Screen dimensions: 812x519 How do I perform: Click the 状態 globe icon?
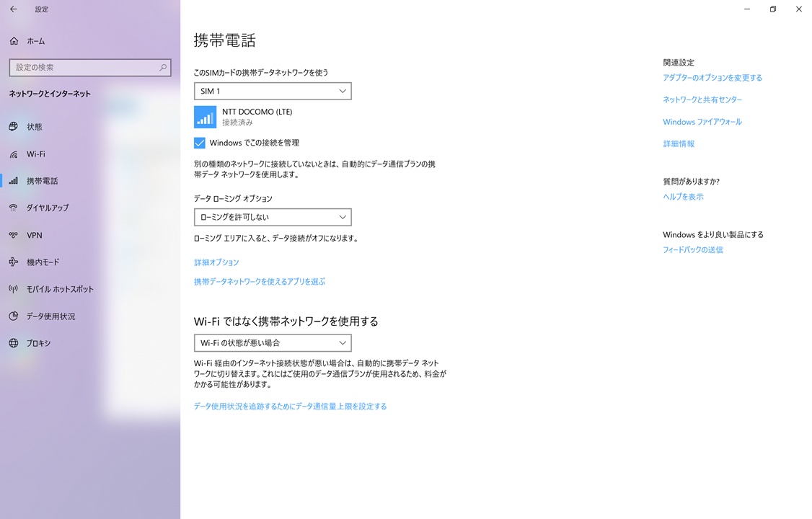(14, 127)
